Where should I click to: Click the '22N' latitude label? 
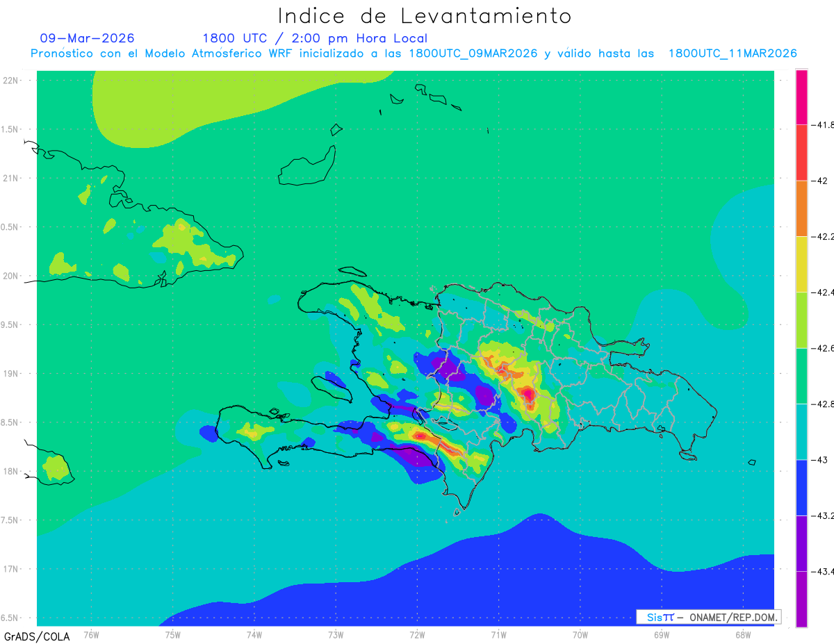point(10,80)
